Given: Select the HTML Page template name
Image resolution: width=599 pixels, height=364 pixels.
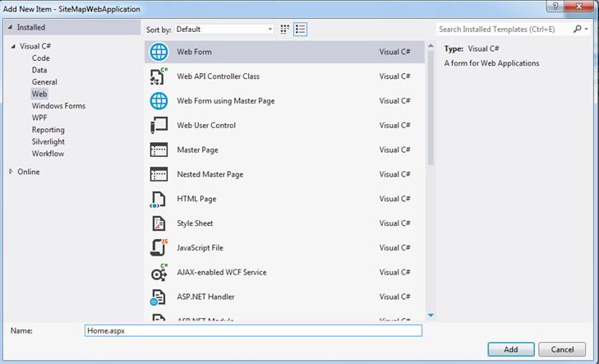Looking at the screenshot, I should pyautogui.click(x=196, y=199).
